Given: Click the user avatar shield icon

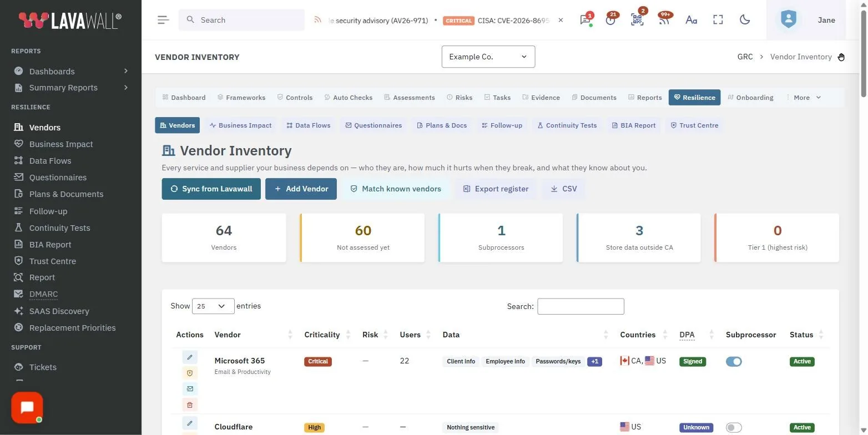Looking at the screenshot, I should pos(788,19).
